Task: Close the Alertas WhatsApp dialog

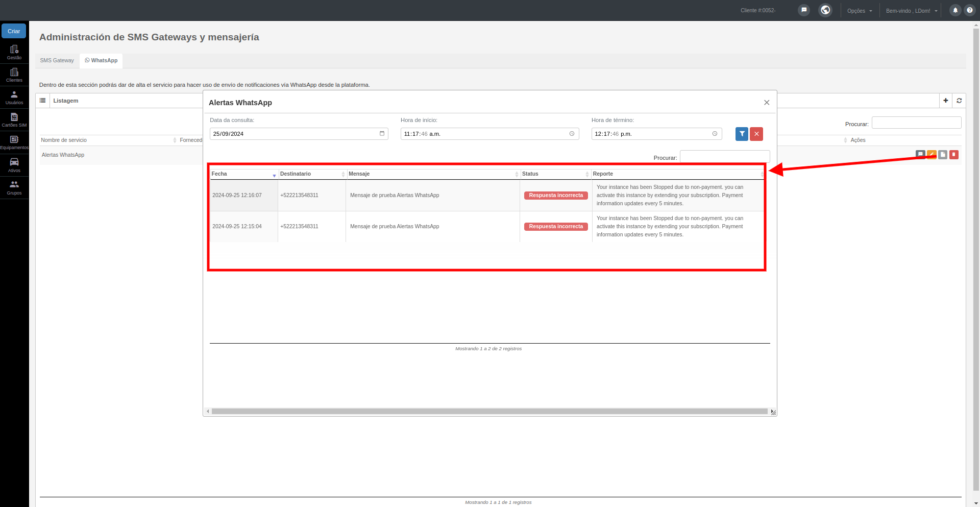Action: pos(767,103)
